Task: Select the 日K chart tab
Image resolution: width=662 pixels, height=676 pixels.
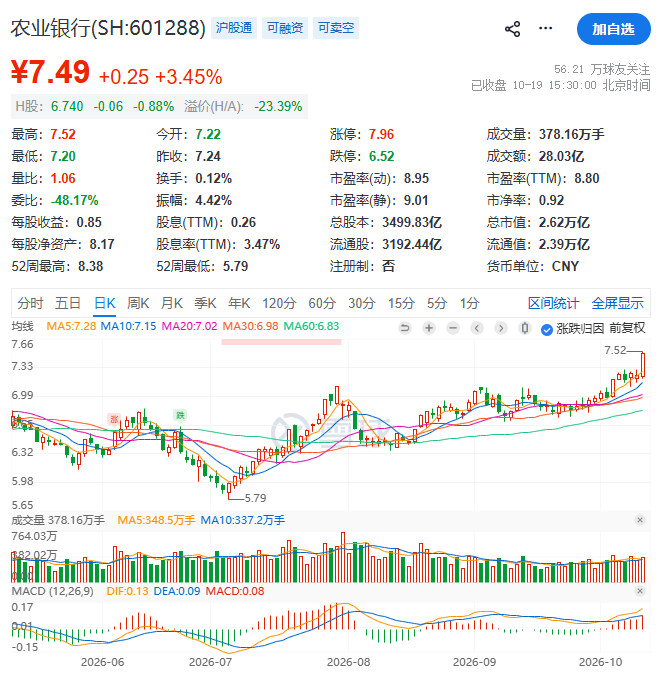Action: click(105, 303)
